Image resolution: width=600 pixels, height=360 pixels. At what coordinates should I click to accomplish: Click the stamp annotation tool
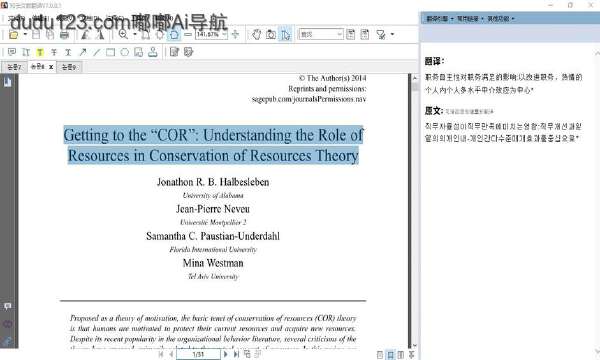pyautogui.click(x=153, y=52)
